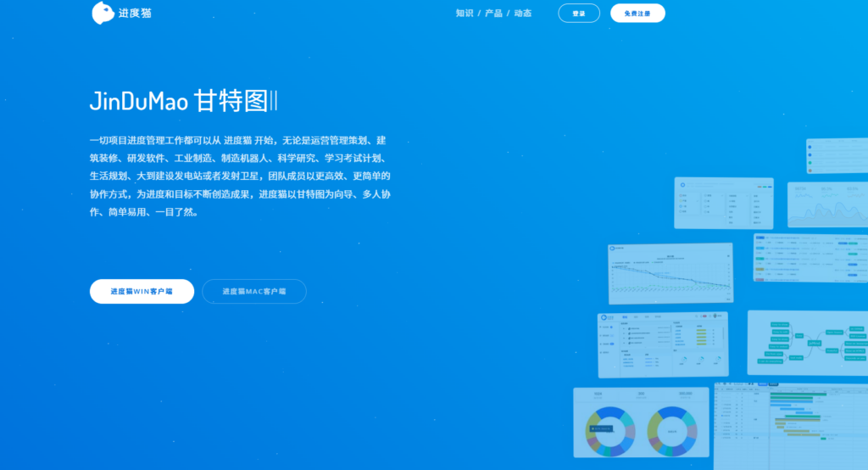This screenshot has width=868, height=470.
Task: Open the 知识 navigation item
Action: coord(464,14)
